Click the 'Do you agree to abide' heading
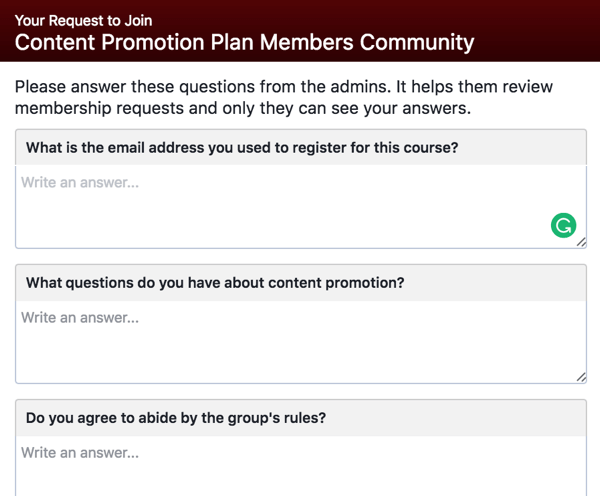Viewport: 600px width, 496px height. (176, 418)
